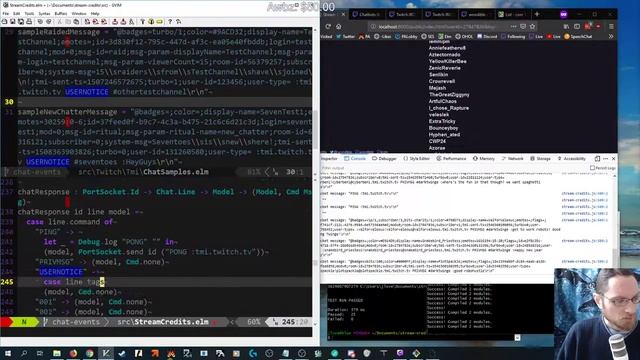Switch to the Storage devtools tab

[x=540, y=158]
